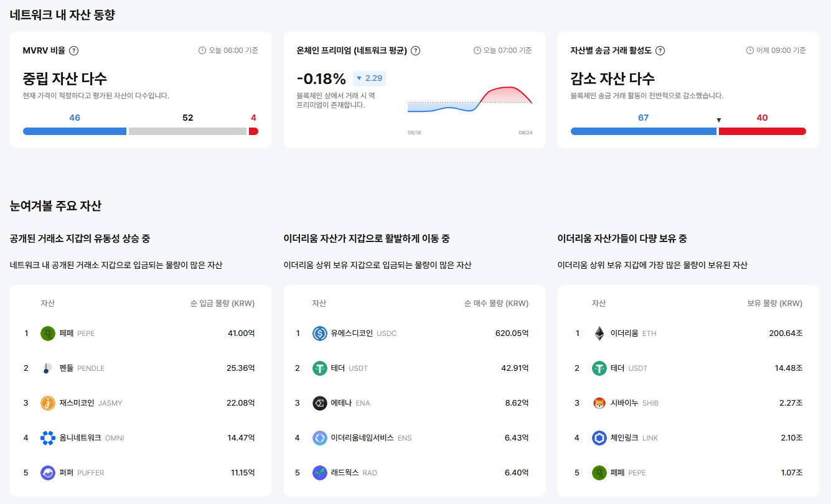Click the RAD coin icon

320,473
